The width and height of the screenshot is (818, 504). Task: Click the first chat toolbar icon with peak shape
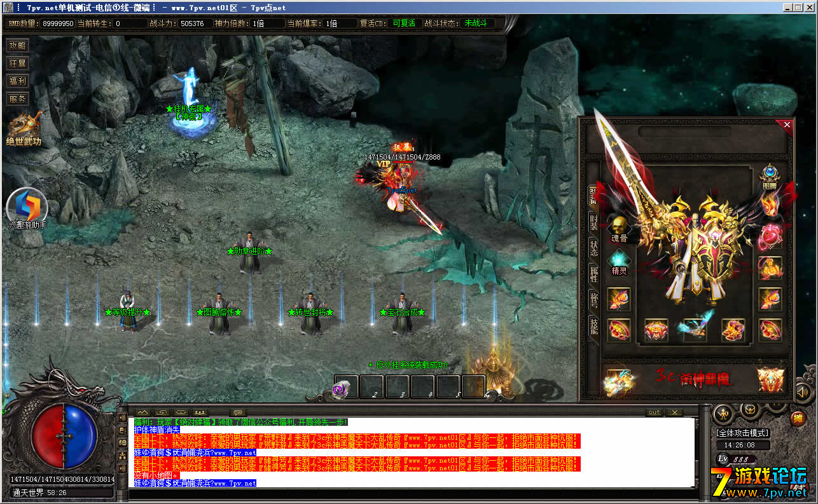click(x=142, y=412)
